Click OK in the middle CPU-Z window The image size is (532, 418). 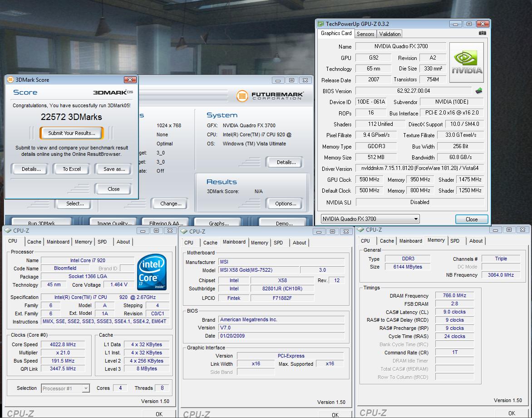point(335,415)
